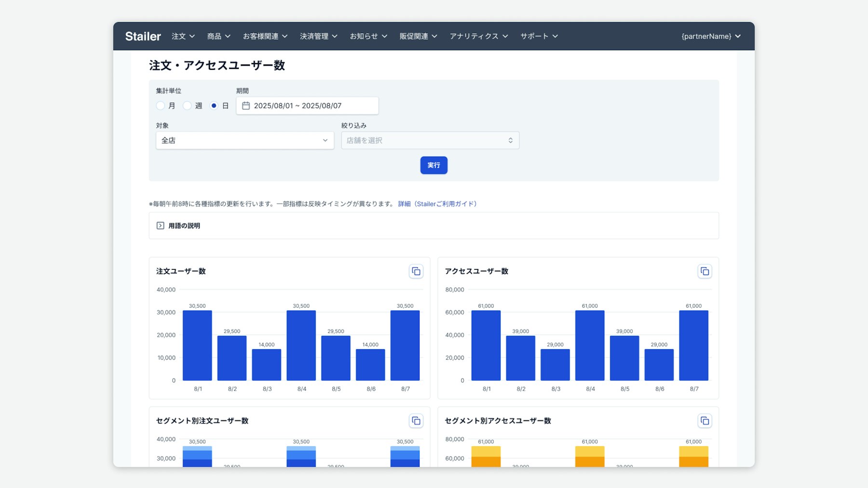Open the アナリティクス menu

click(x=478, y=36)
